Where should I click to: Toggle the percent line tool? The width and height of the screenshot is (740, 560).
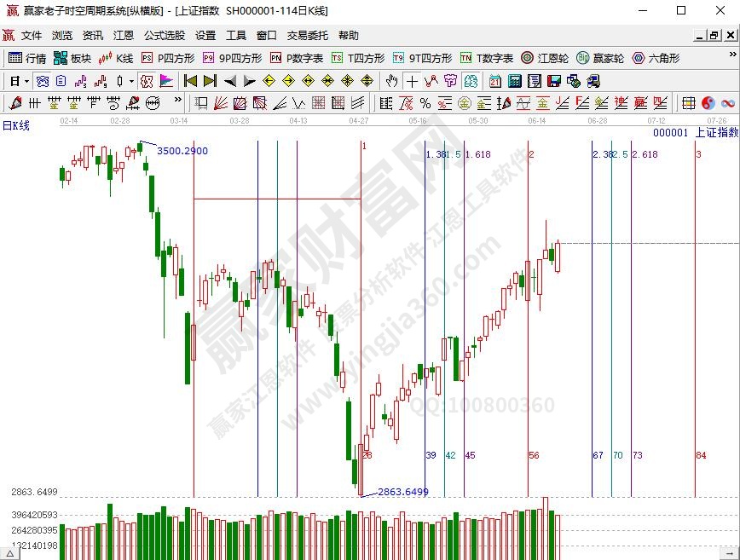click(425, 103)
